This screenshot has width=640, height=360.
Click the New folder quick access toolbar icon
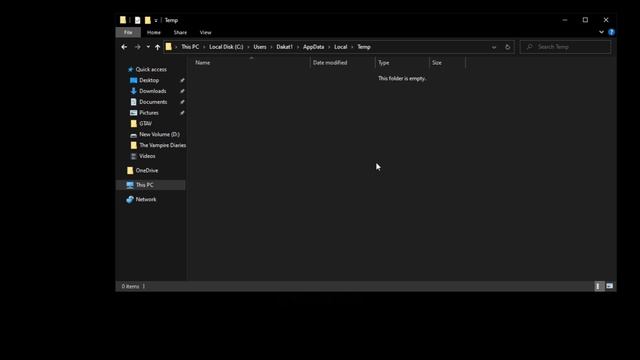coord(148,20)
